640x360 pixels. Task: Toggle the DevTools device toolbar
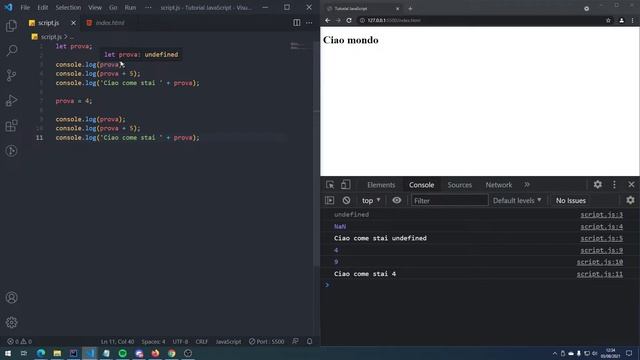coord(346,185)
